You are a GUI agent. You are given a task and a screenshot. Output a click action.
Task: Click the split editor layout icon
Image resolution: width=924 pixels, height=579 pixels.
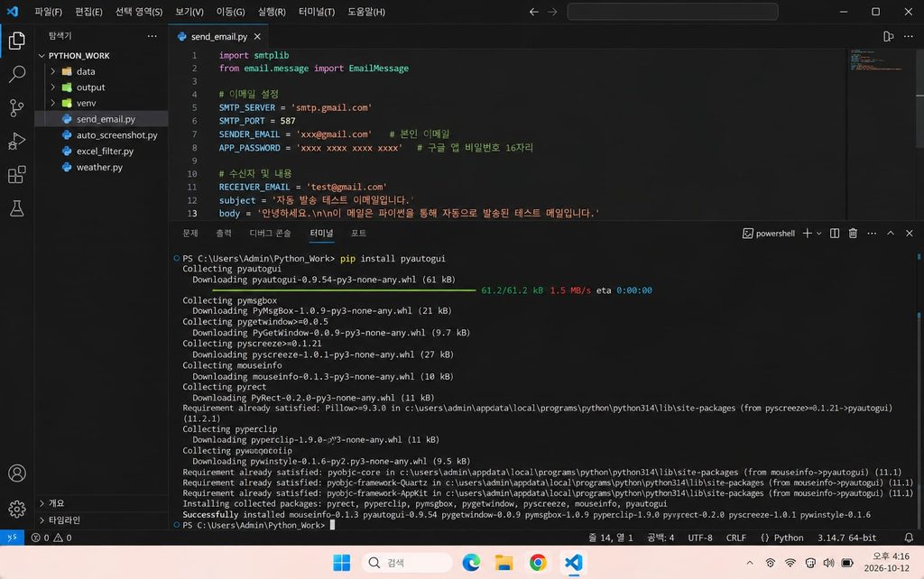click(x=888, y=36)
